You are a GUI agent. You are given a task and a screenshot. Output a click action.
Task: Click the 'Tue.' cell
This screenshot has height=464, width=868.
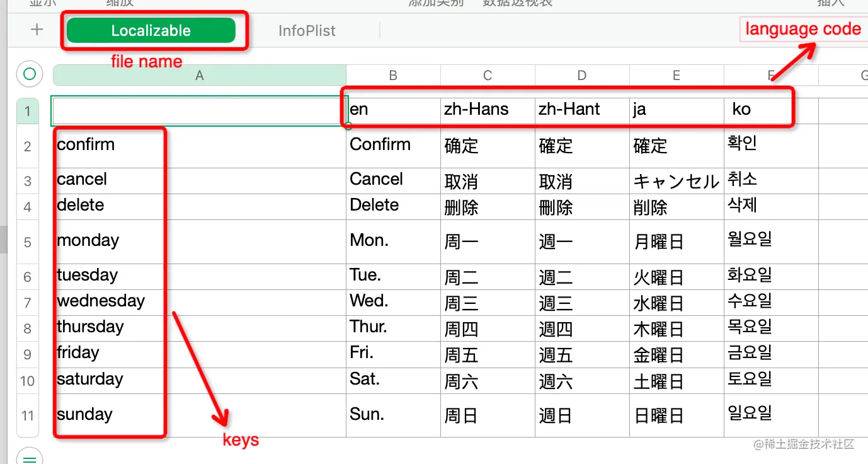click(x=393, y=277)
